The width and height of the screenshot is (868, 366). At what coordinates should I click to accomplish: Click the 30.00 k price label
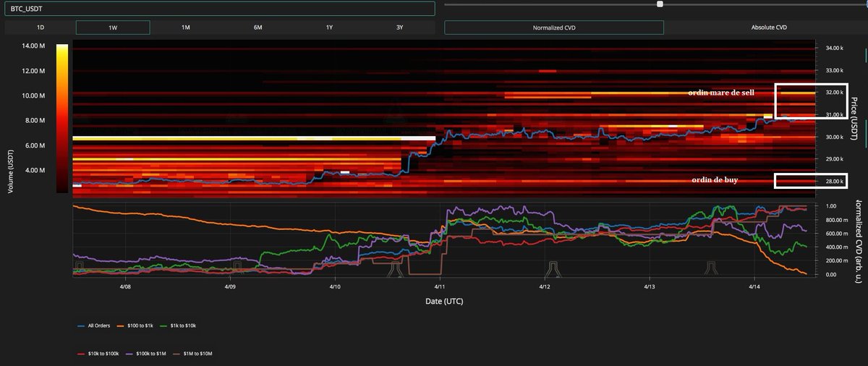coord(834,137)
